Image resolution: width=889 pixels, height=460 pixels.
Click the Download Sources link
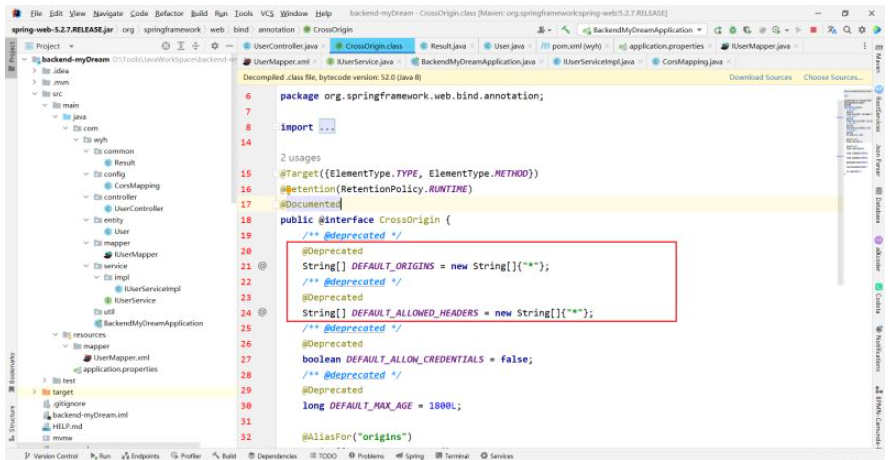[x=760, y=77]
